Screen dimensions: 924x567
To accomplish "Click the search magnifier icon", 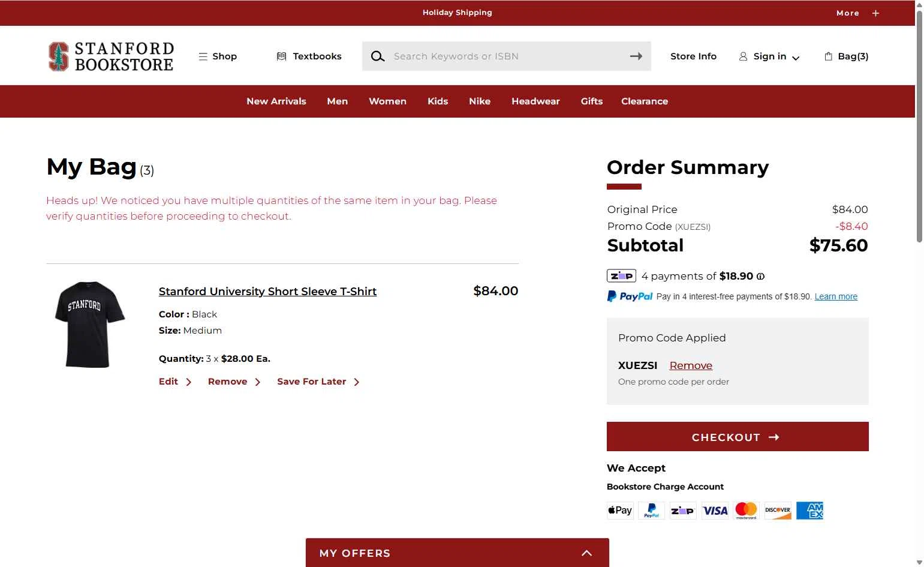I will tap(377, 56).
